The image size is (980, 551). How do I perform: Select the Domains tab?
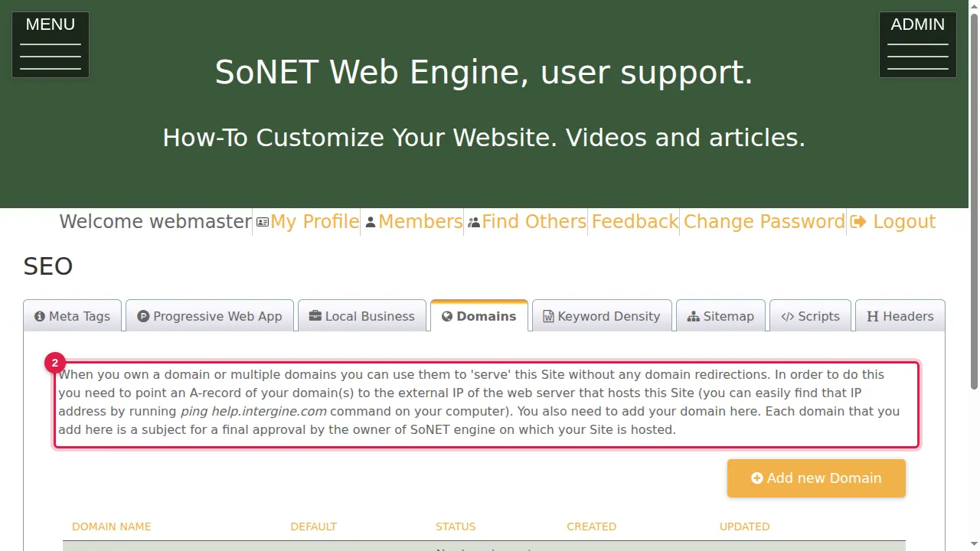click(x=479, y=316)
